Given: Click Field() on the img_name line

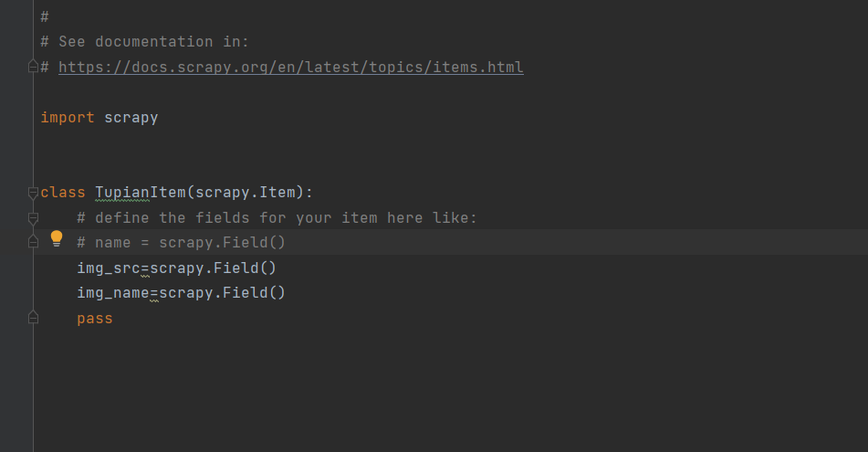Looking at the screenshot, I should [x=254, y=292].
